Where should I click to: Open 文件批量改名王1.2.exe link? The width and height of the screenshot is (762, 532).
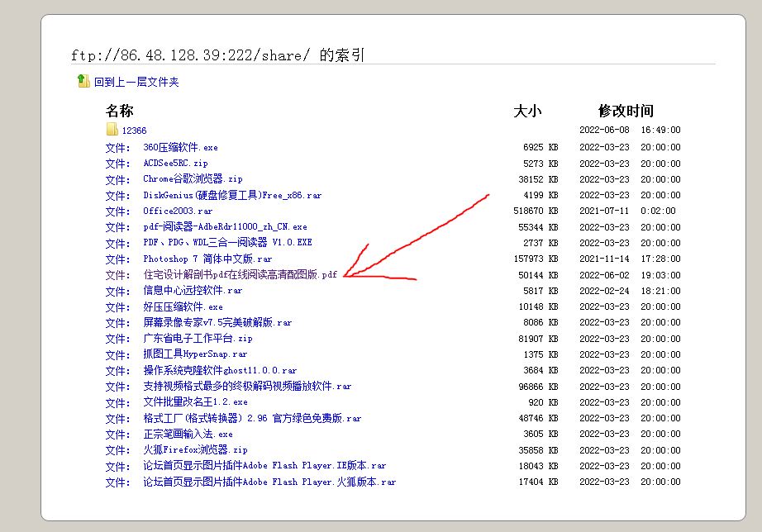click(x=195, y=402)
